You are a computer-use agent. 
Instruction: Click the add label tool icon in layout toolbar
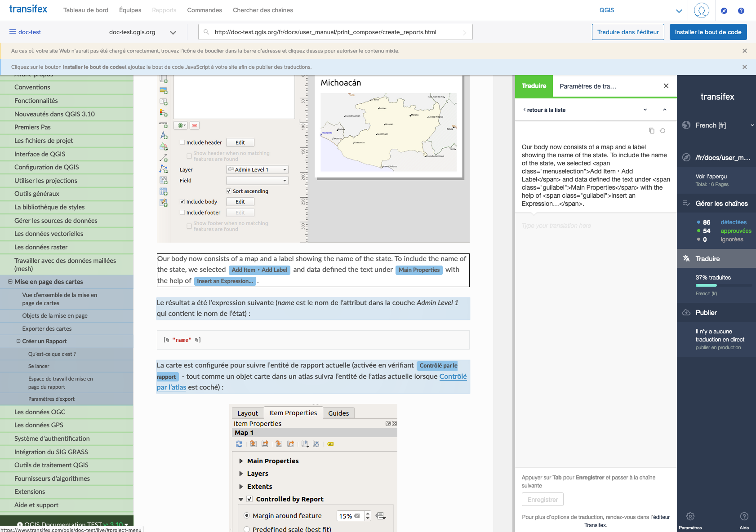click(164, 102)
